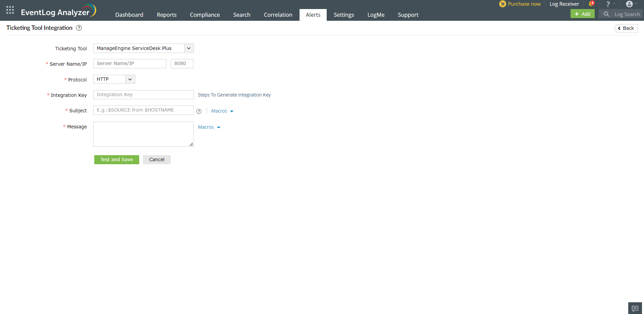
Task: Click into the Subject input field
Action: coord(144,110)
